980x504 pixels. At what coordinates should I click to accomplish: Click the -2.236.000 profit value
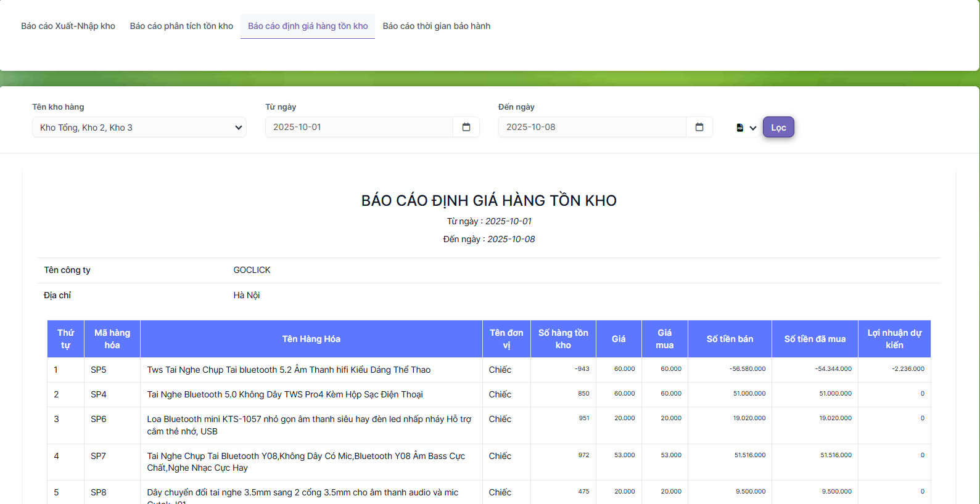click(908, 369)
